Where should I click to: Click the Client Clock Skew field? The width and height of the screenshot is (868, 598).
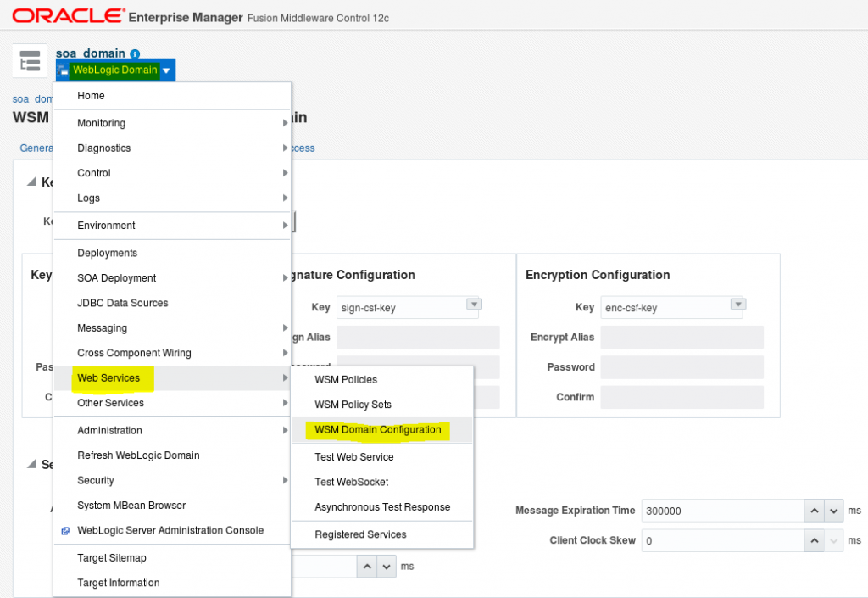(x=722, y=540)
